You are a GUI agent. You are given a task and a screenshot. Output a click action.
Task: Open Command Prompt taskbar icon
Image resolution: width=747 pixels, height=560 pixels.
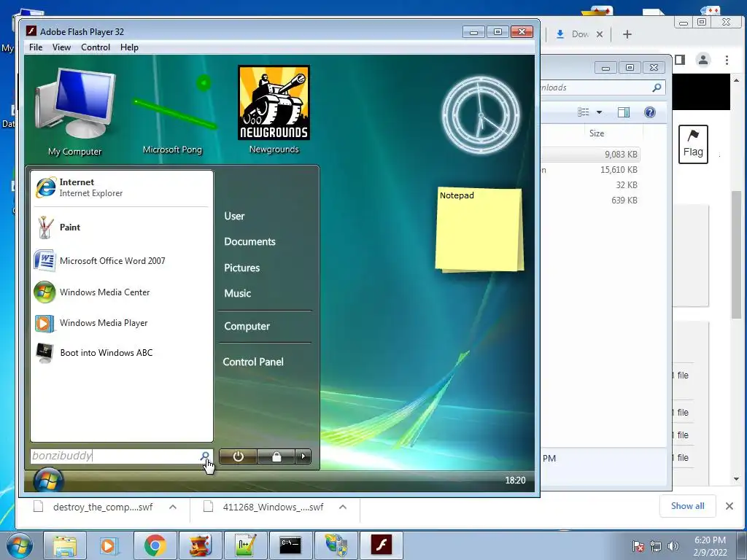tap(290, 545)
